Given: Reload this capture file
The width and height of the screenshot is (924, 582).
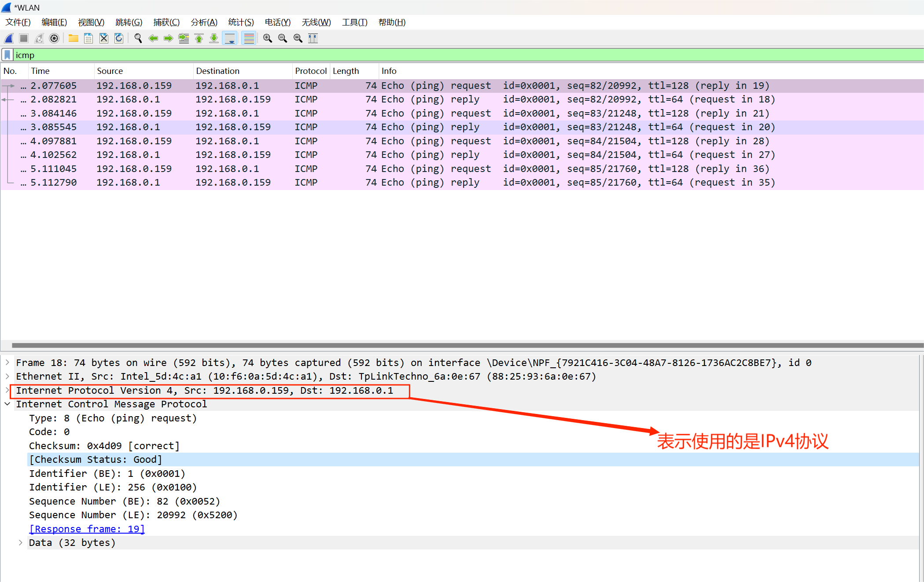Looking at the screenshot, I should coord(119,39).
